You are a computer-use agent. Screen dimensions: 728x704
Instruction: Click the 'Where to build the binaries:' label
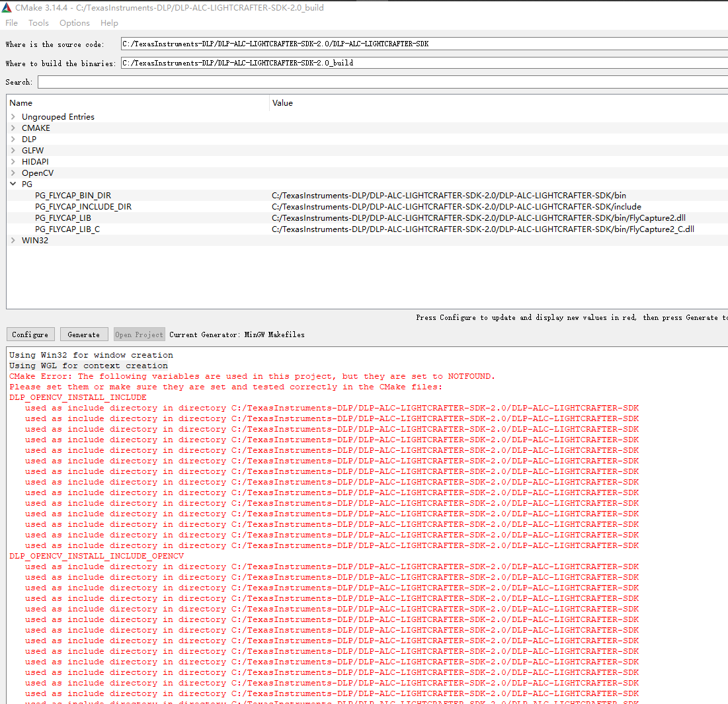[60, 63]
